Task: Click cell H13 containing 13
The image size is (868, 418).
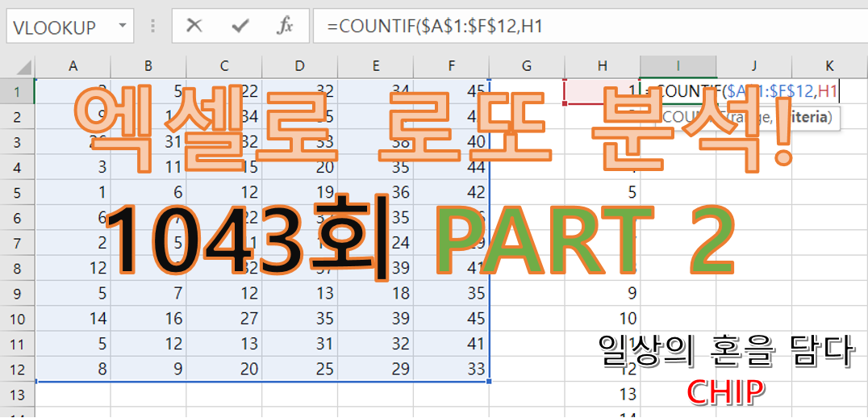Action: [603, 394]
